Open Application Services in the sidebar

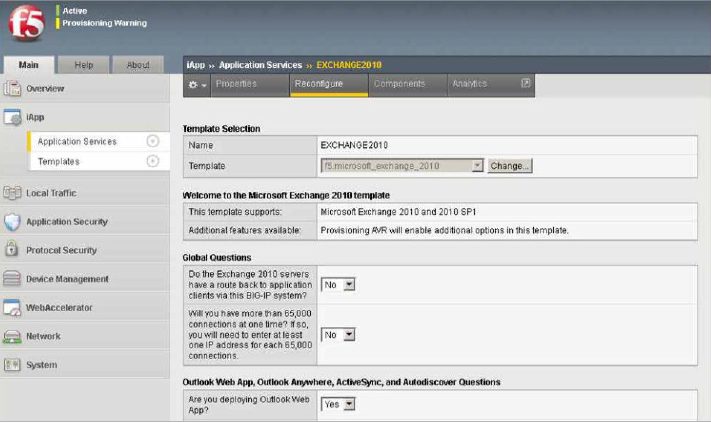coord(77,141)
